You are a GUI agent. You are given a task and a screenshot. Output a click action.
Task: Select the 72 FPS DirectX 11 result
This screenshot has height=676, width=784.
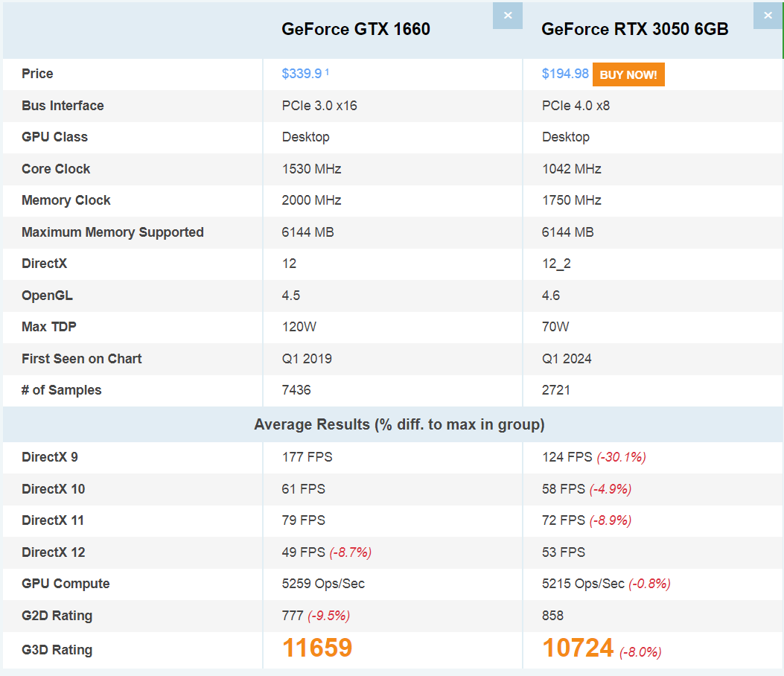point(564,520)
